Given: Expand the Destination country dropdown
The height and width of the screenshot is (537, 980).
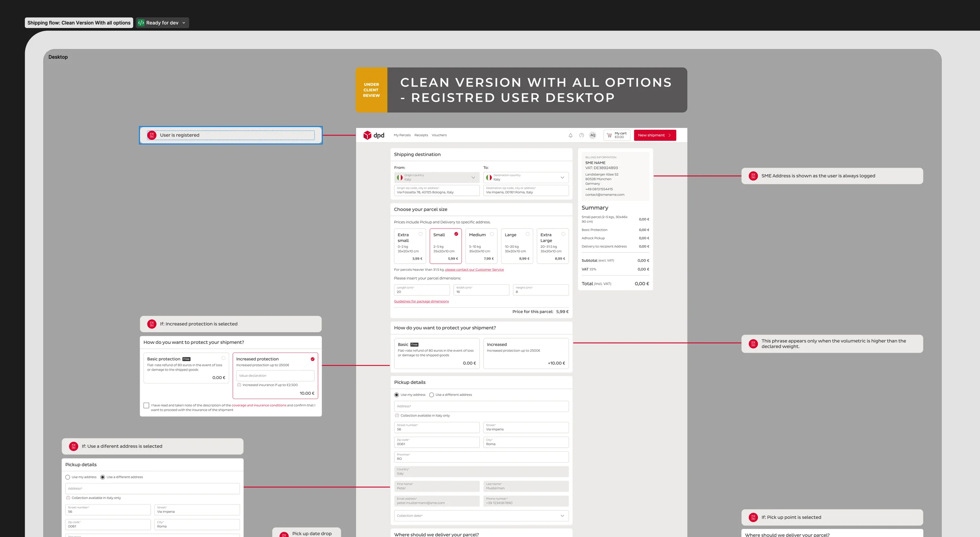Looking at the screenshot, I should (562, 178).
